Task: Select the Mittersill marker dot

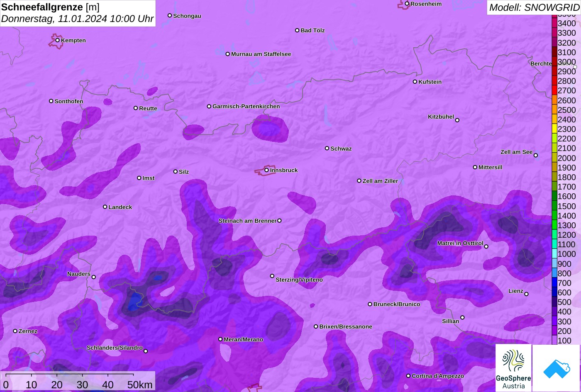Action: (x=475, y=167)
